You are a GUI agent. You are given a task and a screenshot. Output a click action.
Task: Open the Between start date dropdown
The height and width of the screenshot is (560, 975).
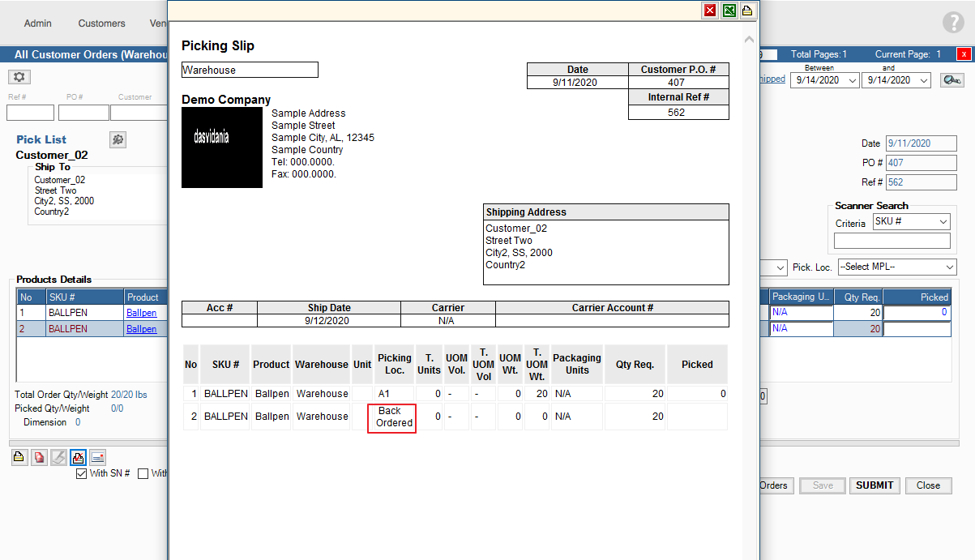825,80
